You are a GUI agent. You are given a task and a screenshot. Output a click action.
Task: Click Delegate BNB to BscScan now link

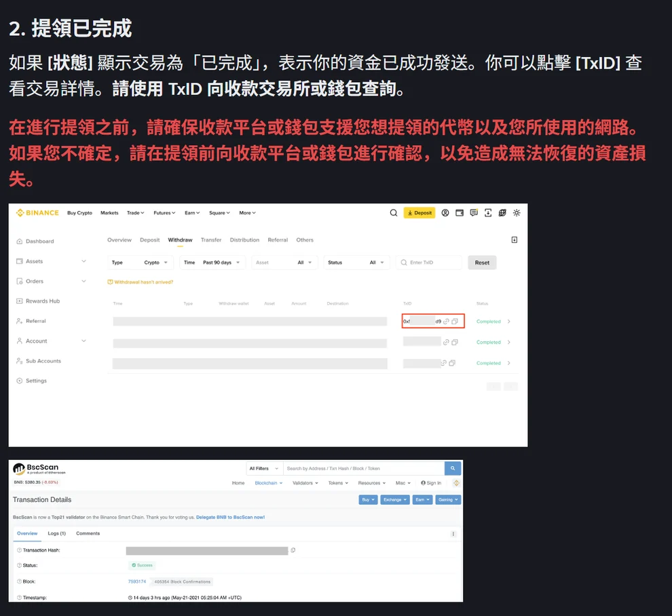point(230,517)
